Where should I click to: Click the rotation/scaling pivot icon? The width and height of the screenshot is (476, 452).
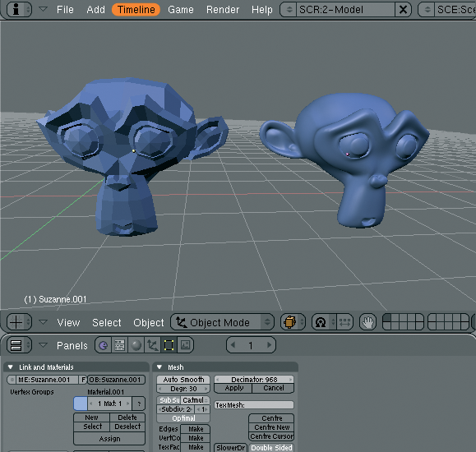click(x=321, y=322)
